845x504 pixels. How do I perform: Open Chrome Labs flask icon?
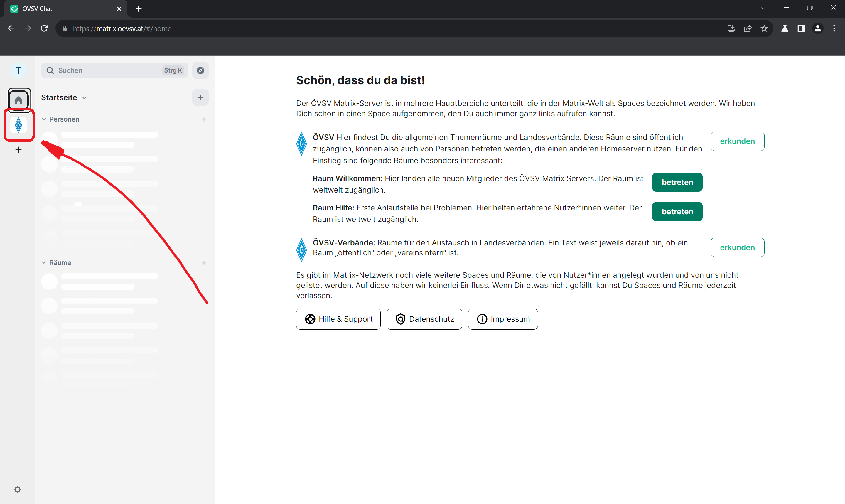pyautogui.click(x=785, y=28)
